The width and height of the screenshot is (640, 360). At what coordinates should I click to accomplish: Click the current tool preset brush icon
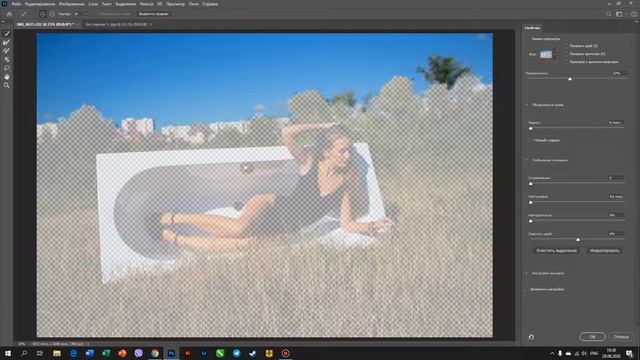[x=24, y=14]
